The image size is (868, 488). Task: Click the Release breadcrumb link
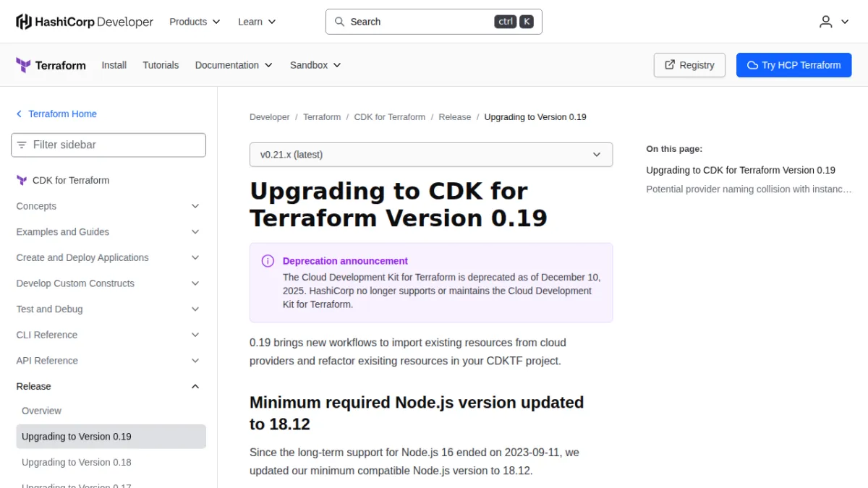coord(455,117)
